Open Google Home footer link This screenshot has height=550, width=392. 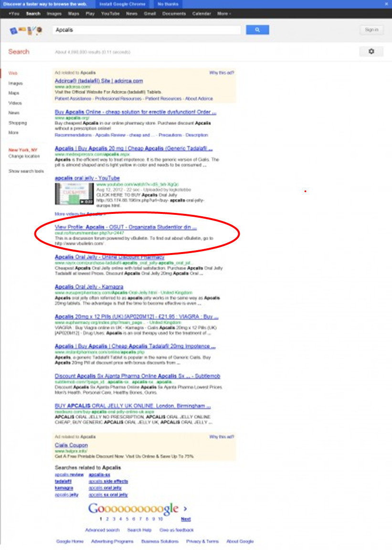tap(70, 541)
